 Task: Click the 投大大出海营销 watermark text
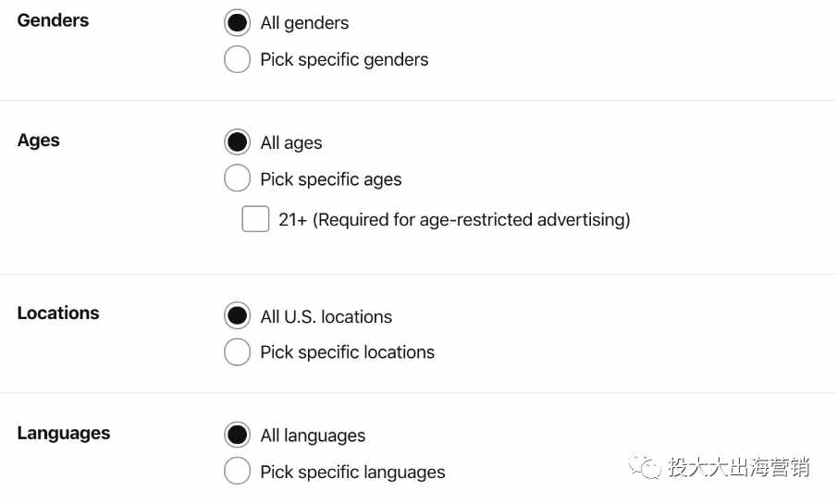click(x=739, y=467)
